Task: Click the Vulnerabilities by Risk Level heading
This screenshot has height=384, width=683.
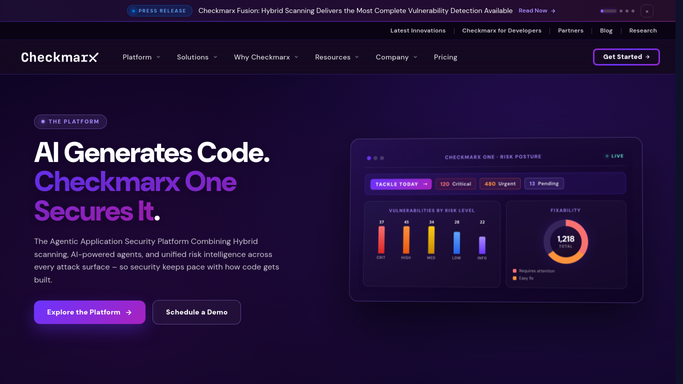Action: (431, 211)
